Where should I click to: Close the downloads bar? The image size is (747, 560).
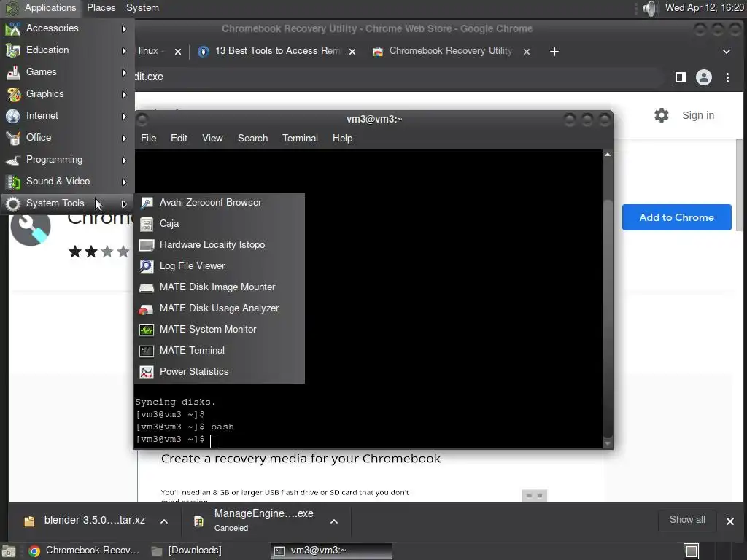pos(729,521)
